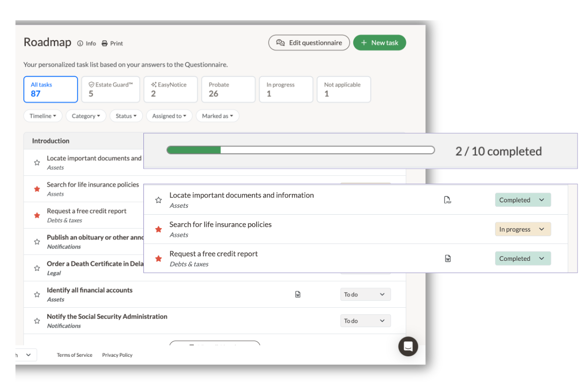Star the Publish an obituary task
This screenshot has width=588, height=386.
coord(37,242)
